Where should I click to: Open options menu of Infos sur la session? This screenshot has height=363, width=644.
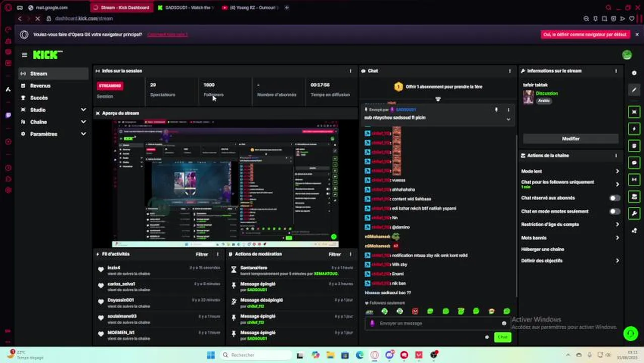tap(351, 71)
